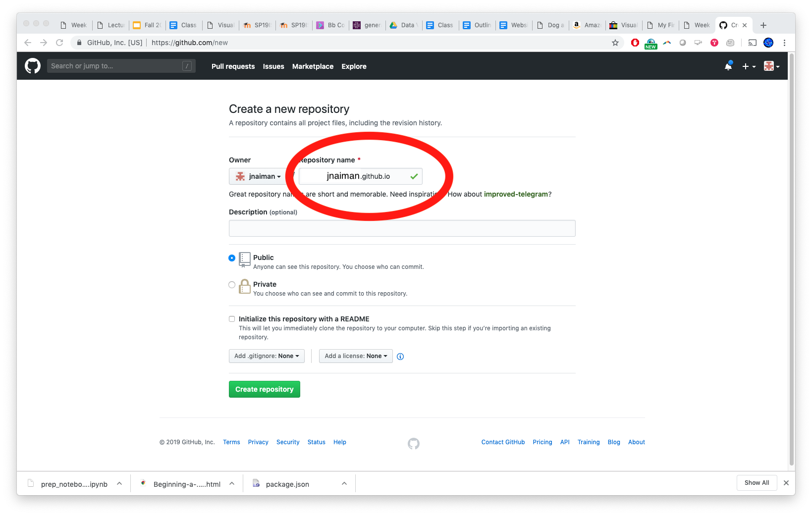Click the browser back arrow
812x516 pixels.
(x=28, y=43)
